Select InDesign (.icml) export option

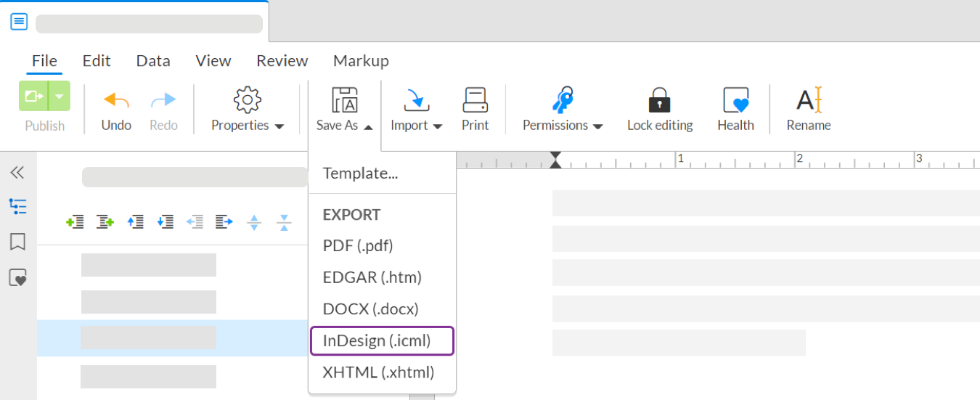pyautogui.click(x=382, y=340)
